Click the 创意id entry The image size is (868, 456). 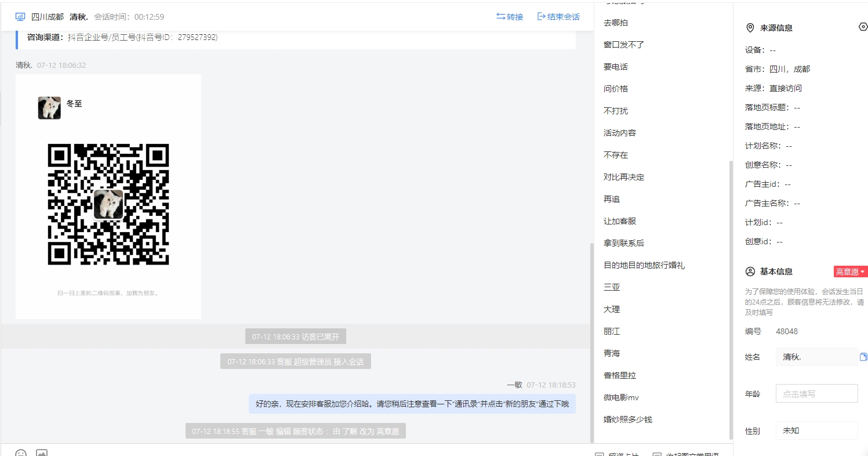[764, 241]
